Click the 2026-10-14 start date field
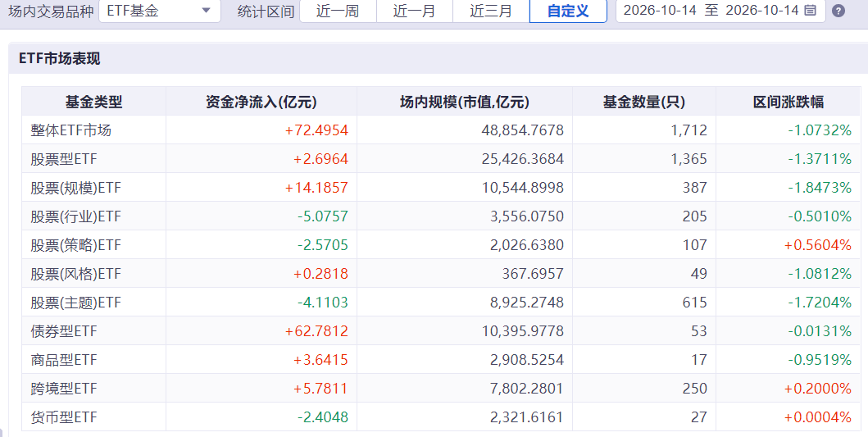Viewport: 868px width, 437px height. 660,10
